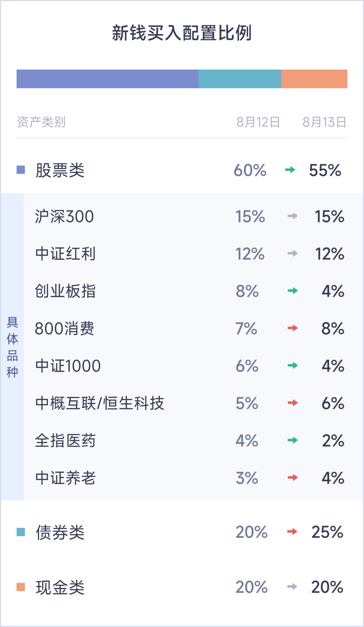364x627 pixels.
Task: Click the 中证1000 row's 4% value
Action: click(333, 366)
